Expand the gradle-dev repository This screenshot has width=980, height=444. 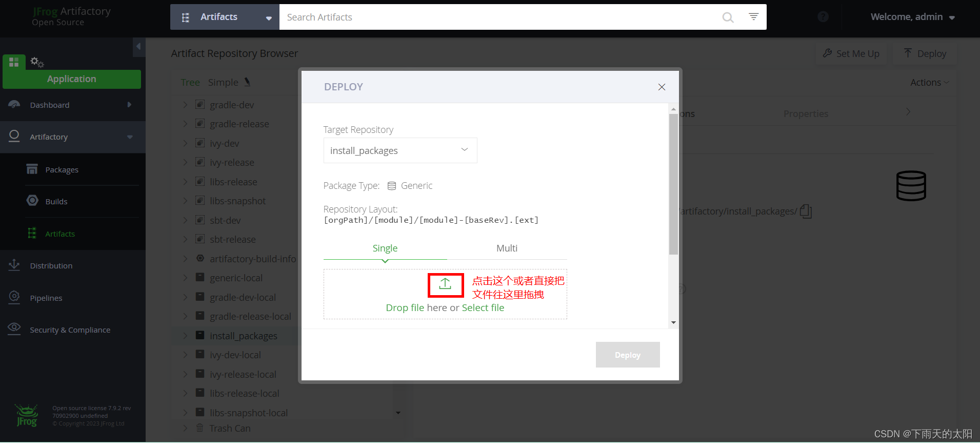(185, 105)
